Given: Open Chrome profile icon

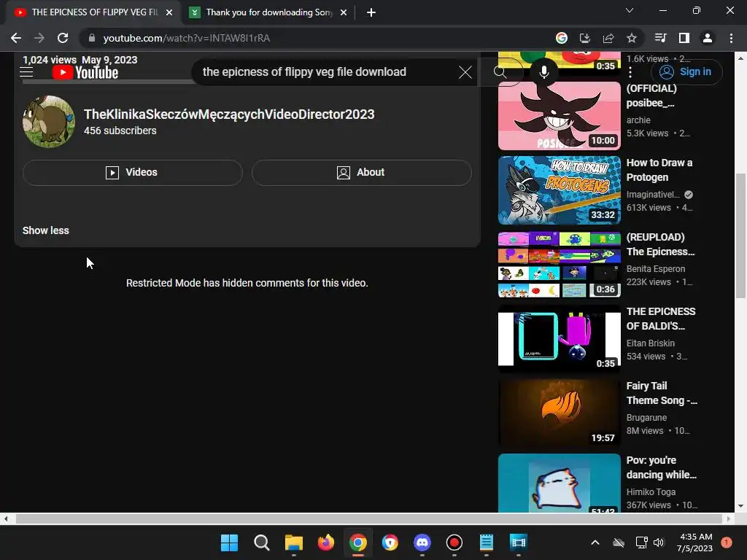Looking at the screenshot, I should coord(708,38).
